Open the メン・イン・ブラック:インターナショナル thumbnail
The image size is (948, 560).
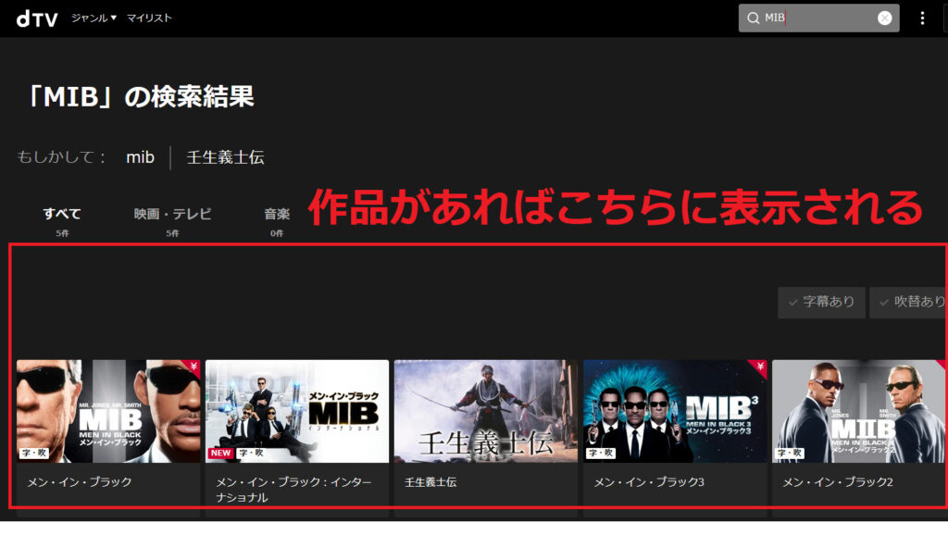(x=297, y=411)
